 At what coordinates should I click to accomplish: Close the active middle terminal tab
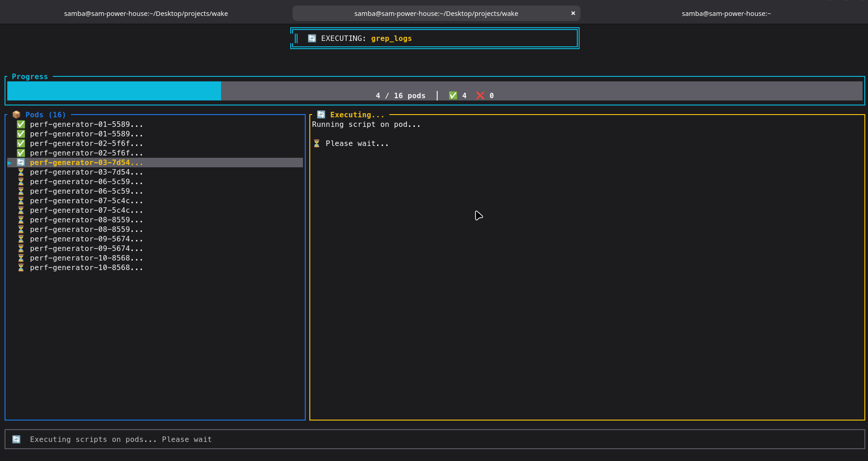click(573, 13)
